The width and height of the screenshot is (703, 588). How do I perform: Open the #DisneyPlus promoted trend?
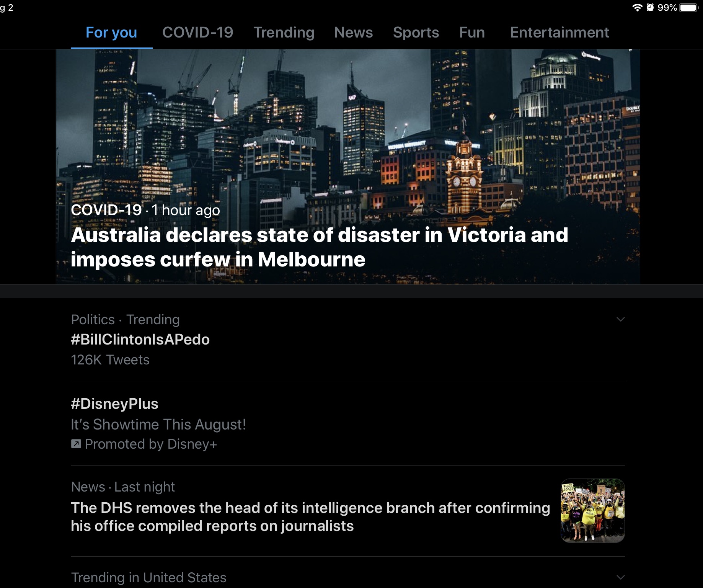114,404
